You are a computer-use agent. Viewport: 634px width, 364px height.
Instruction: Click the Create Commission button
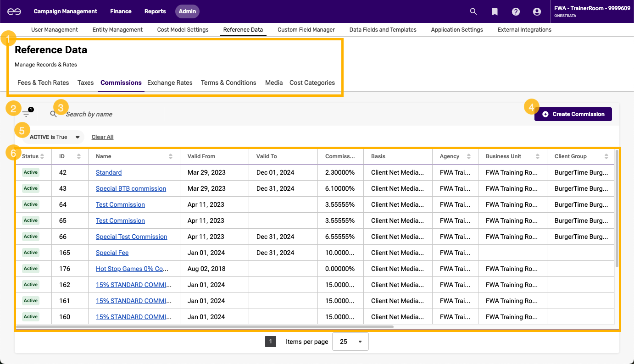point(573,114)
